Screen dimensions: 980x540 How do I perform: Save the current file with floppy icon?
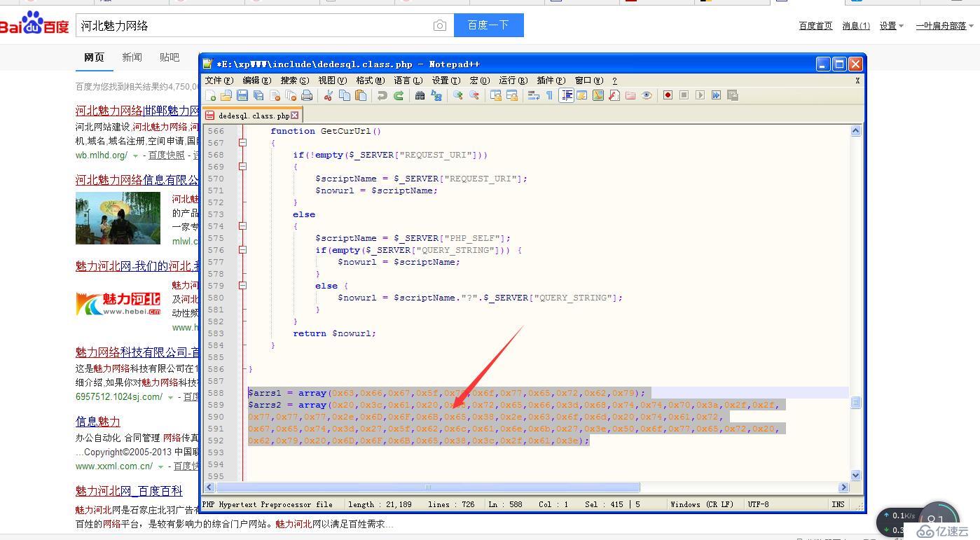click(242, 95)
